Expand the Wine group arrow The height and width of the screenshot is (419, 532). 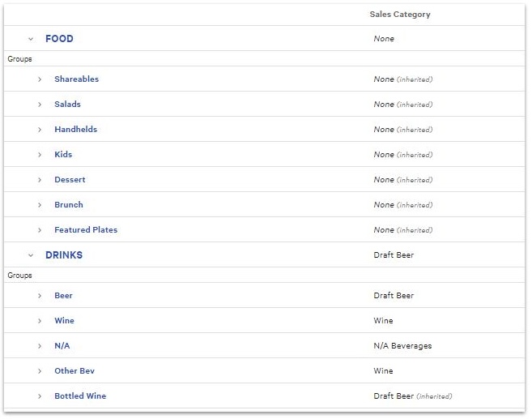(x=40, y=321)
